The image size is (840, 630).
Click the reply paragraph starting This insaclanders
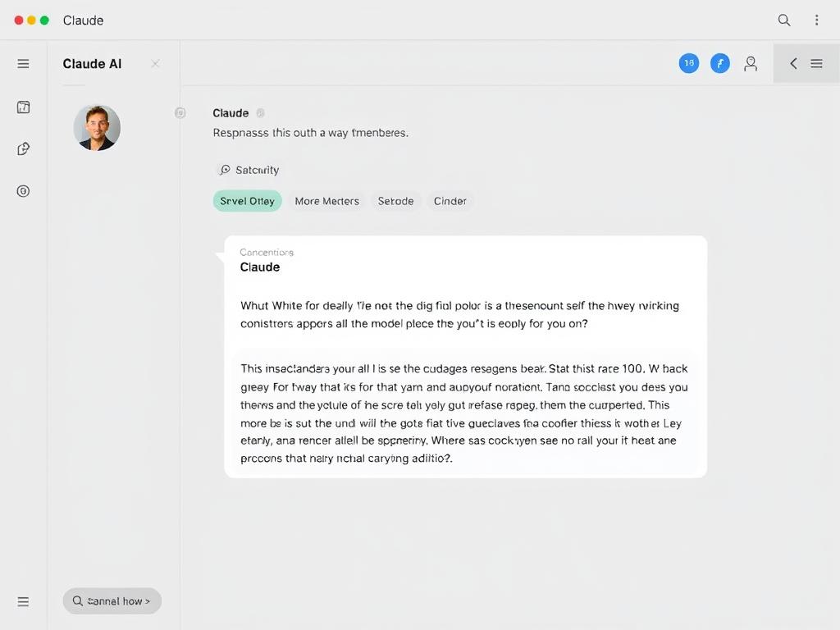[x=464, y=413]
